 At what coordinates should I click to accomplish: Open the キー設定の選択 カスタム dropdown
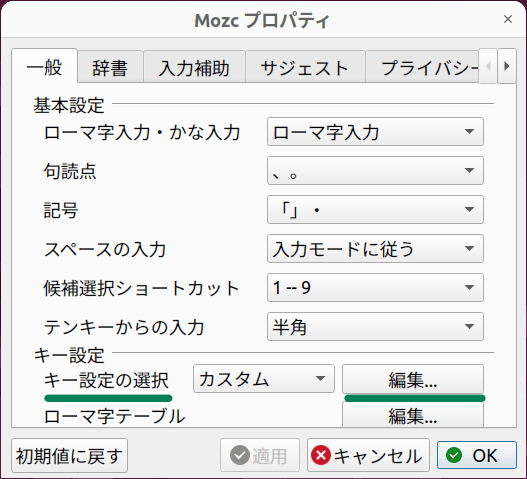(x=264, y=378)
